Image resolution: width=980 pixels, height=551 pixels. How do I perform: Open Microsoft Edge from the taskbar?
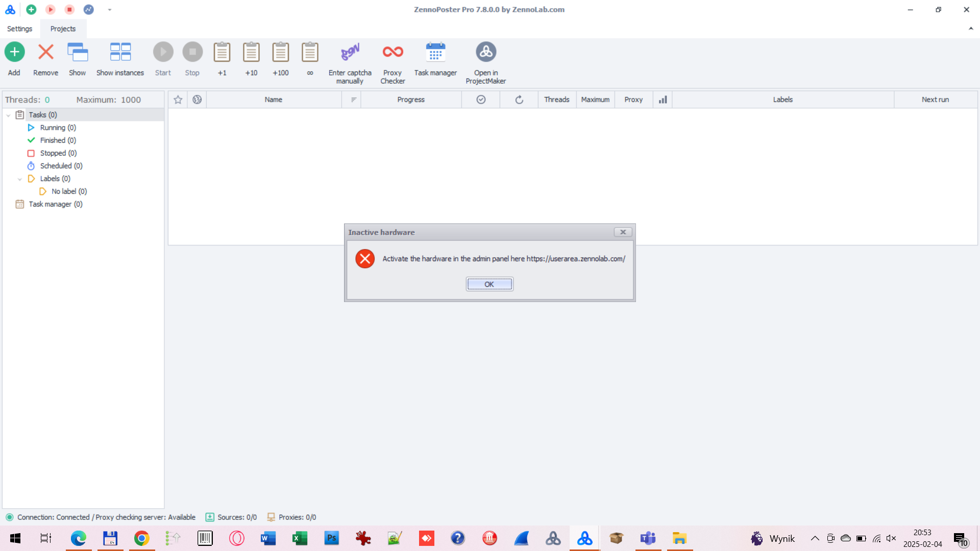click(78, 538)
